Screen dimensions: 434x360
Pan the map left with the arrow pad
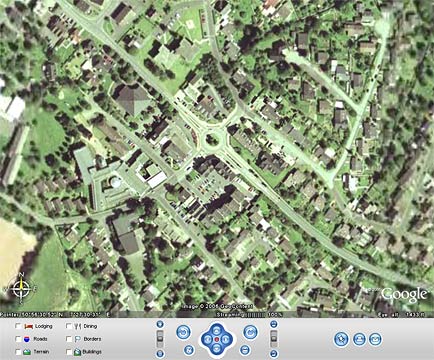pos(207,340)
